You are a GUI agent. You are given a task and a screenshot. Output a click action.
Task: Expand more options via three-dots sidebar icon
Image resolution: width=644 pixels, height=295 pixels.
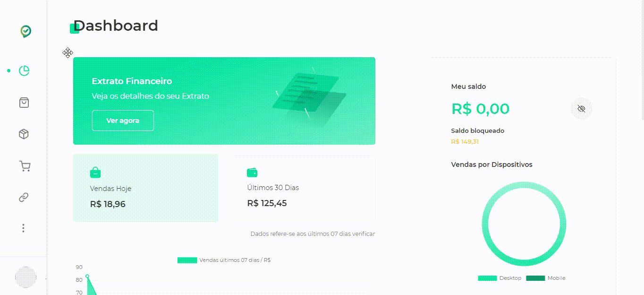(x=23, y=228)
